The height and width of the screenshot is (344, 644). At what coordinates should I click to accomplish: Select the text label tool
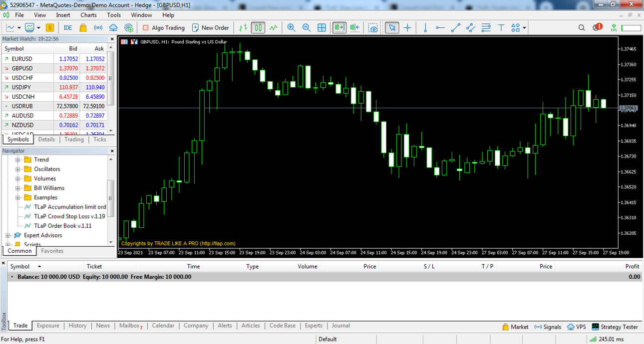501,28
